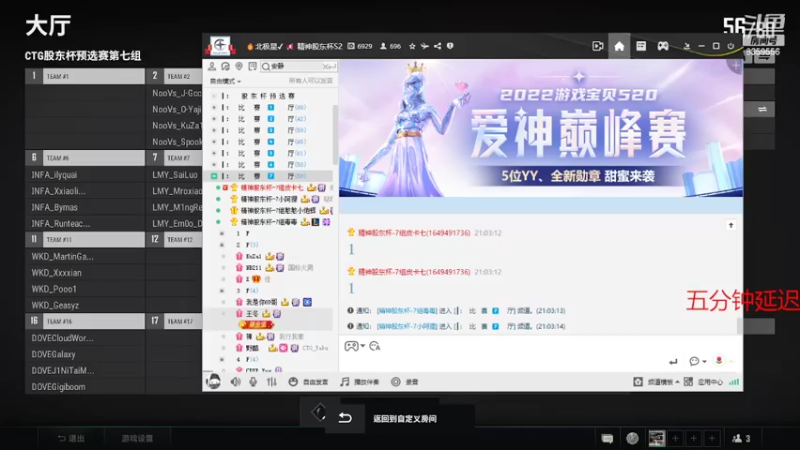Screen dimensions: 800x450
Task: Send message with the enter arrow icon
Action: click(x=673, y=362)
